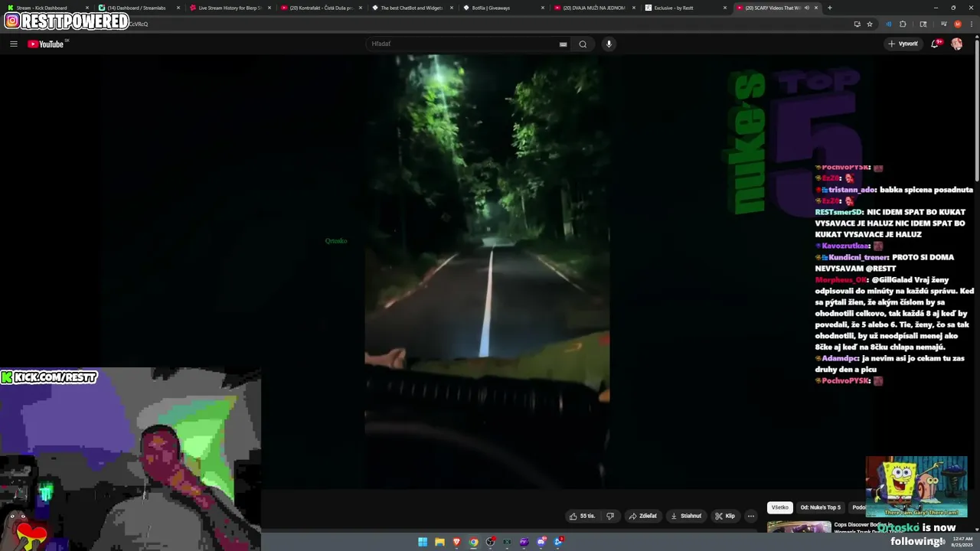Screen dimensions: 980x551
Task: Close the SCARY Videos tab
Action: pos(816,8)
